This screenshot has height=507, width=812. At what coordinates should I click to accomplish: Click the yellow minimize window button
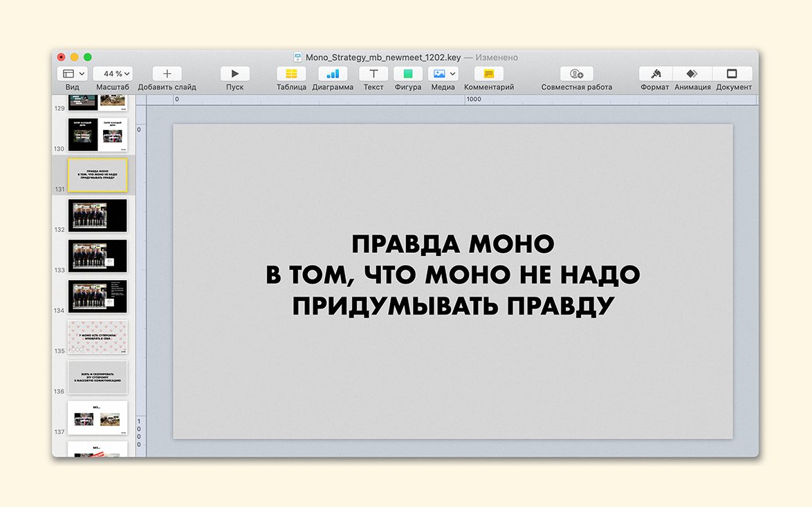74,57
